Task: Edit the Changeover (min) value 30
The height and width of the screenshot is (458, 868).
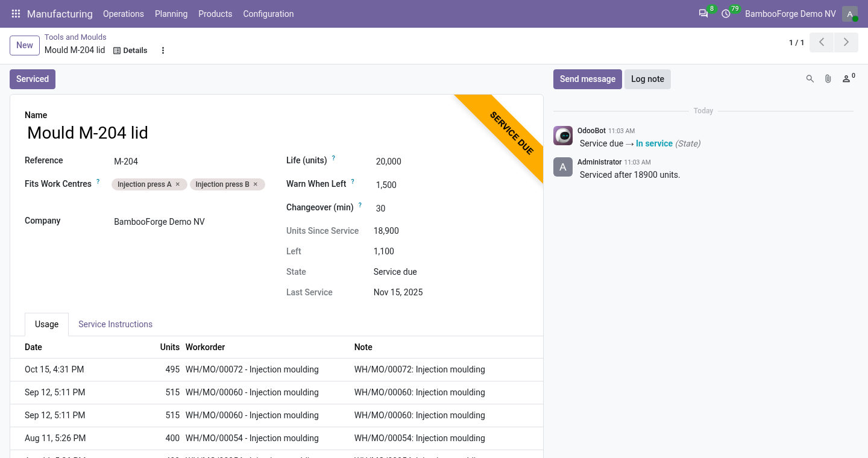Action: (450, 209)
